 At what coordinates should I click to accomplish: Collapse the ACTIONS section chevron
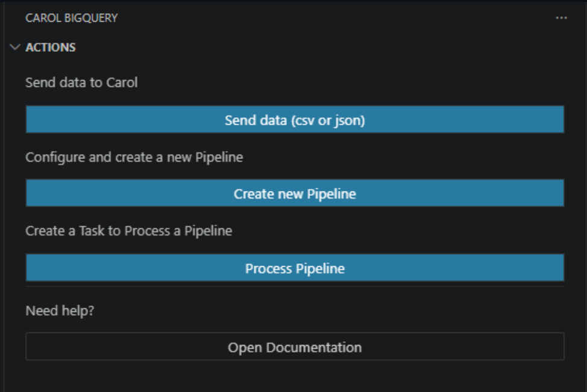(x=15, y=47)
